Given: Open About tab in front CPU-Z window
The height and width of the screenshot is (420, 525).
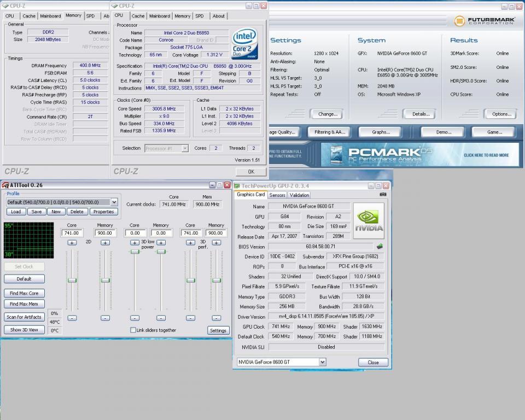Looking at the screenshot, I should (219, 16).
